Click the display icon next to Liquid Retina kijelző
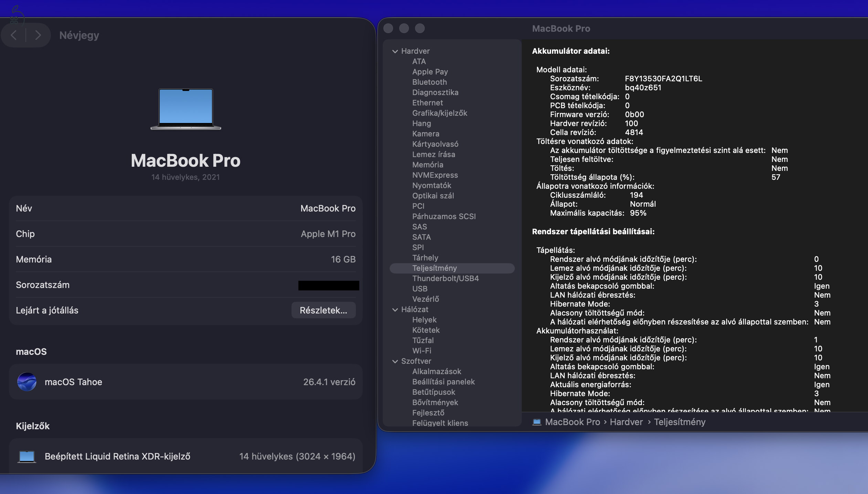The width and height of the screenshot is (868, 494). (27, 456)
